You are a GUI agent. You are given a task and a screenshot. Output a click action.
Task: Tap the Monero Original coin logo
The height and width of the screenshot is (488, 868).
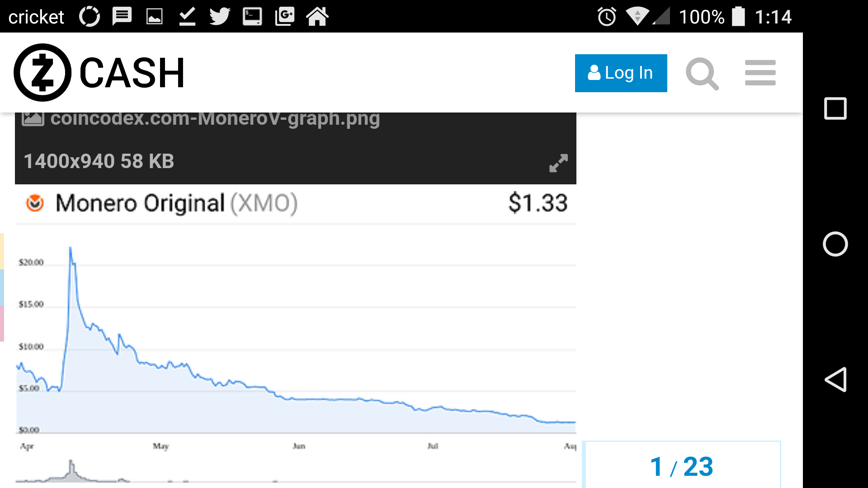tap(35, 203)
